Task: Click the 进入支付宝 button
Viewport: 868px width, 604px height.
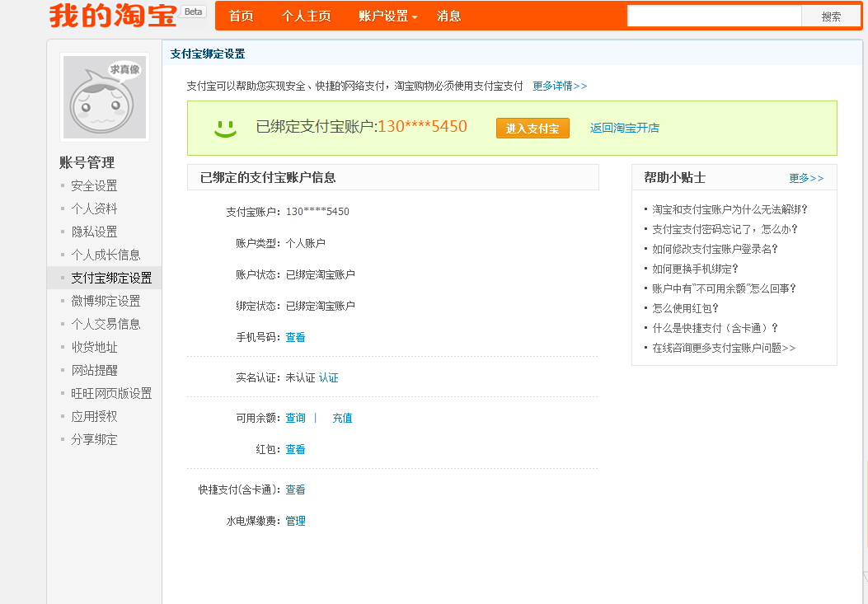Action: pyautogui.click(x=533, y=129)
